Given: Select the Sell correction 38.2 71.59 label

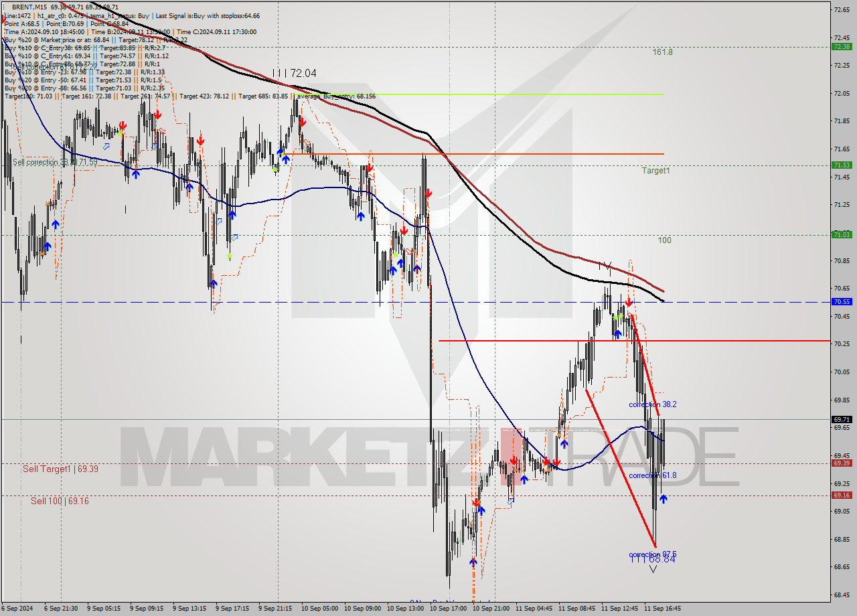Looking at the screenshot, I should point(55,163).
